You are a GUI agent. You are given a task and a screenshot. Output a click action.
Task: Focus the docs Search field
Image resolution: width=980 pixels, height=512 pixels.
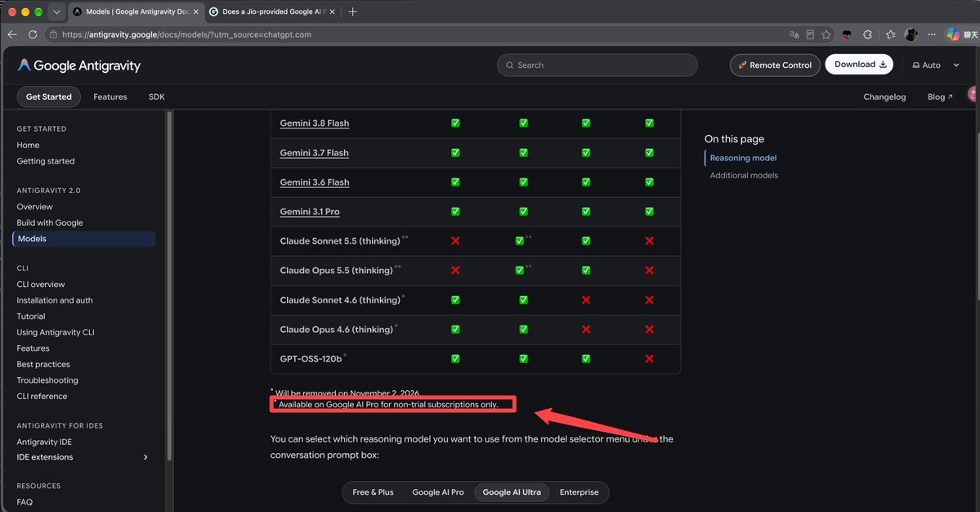coord(597,65)
